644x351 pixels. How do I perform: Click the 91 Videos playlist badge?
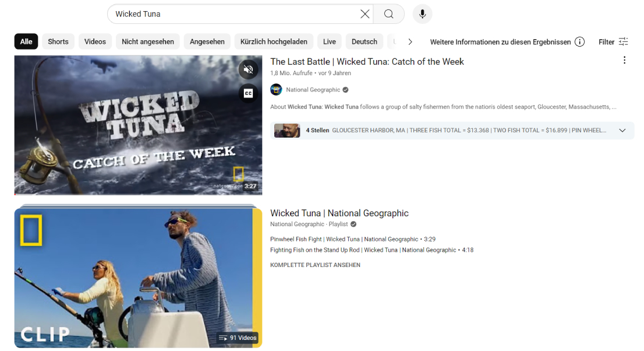(238, 338)
